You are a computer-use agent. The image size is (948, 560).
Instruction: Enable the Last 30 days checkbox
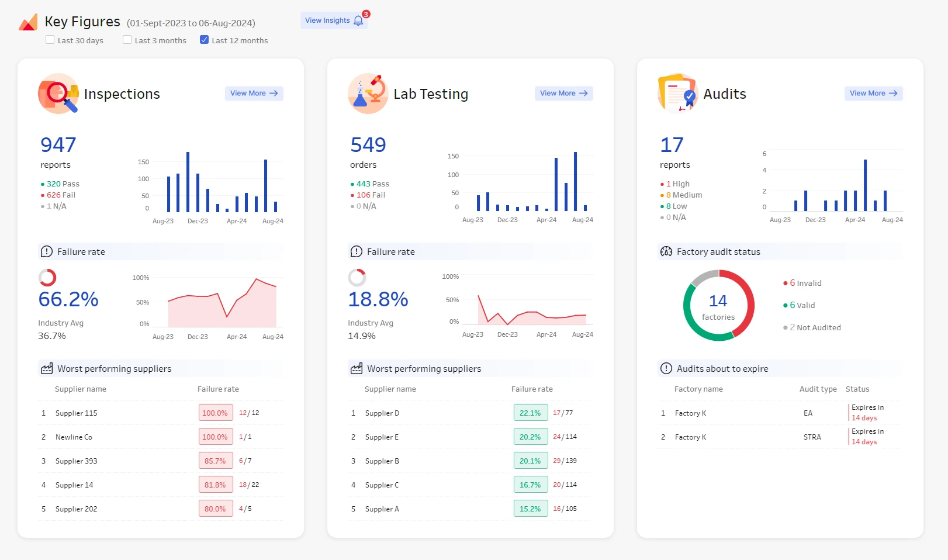point(50,40)
